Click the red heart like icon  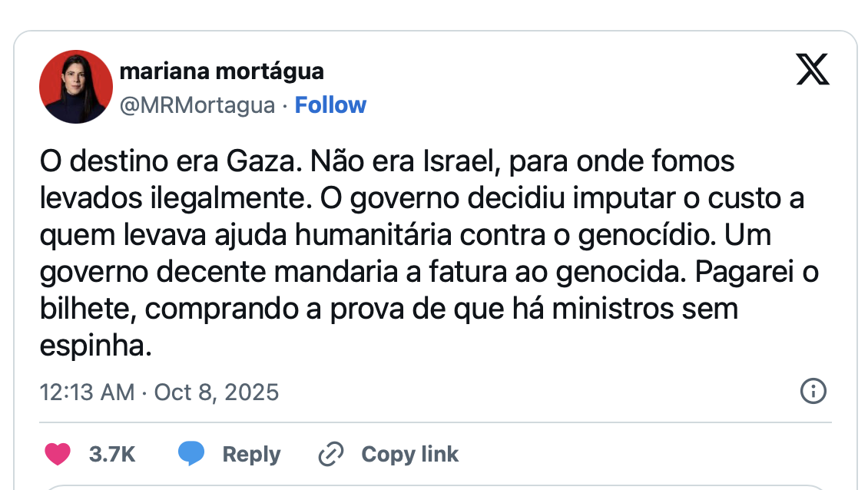point(58,454)
